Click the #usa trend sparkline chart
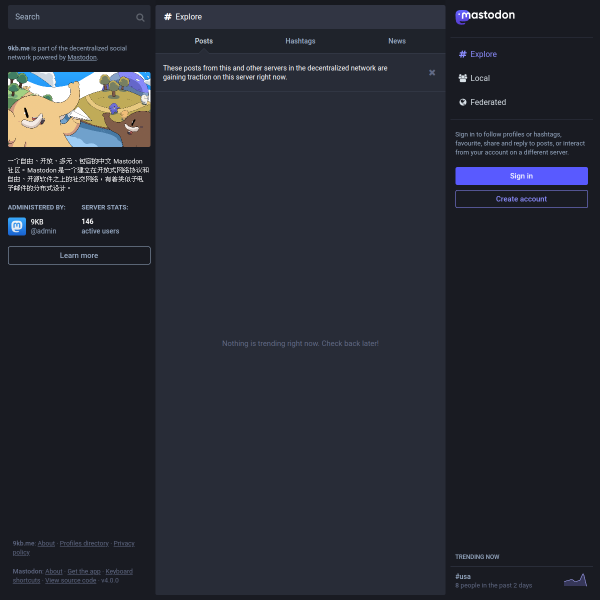The height and width of the screenshot is (600, 600). click(x=576, y=580)
